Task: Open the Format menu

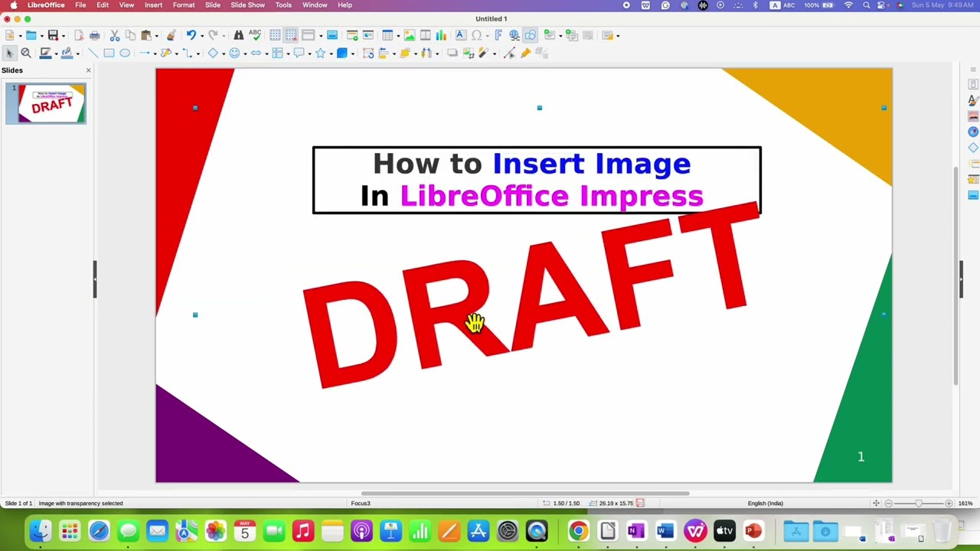Action: pos(184,5)
